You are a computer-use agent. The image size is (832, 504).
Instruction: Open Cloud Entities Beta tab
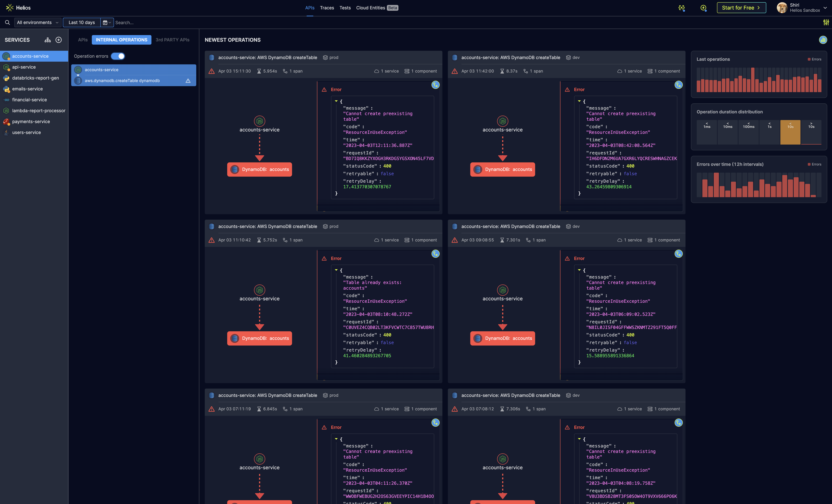(377, 8)
